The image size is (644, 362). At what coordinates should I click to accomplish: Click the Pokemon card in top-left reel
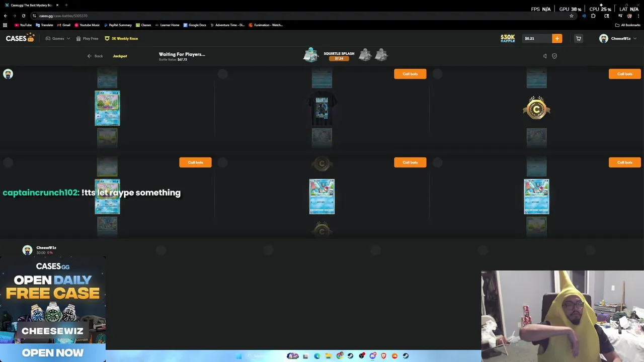pos(107,108)
